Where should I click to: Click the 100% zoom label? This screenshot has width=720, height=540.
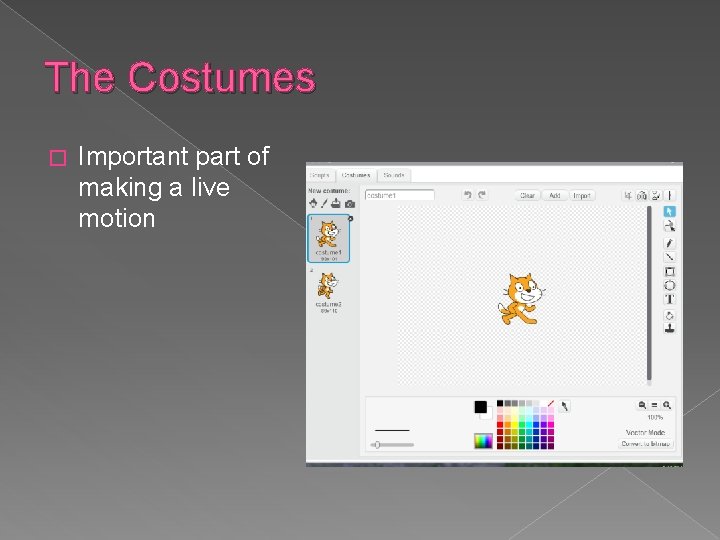[x=655, y=417]
